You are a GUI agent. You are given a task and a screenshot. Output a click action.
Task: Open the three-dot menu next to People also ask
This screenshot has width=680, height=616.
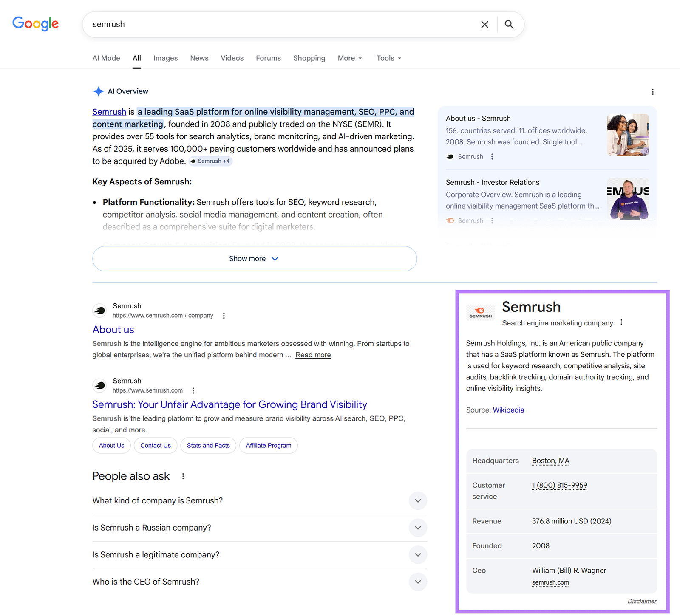pyautogui.click(x=183, y=476)
